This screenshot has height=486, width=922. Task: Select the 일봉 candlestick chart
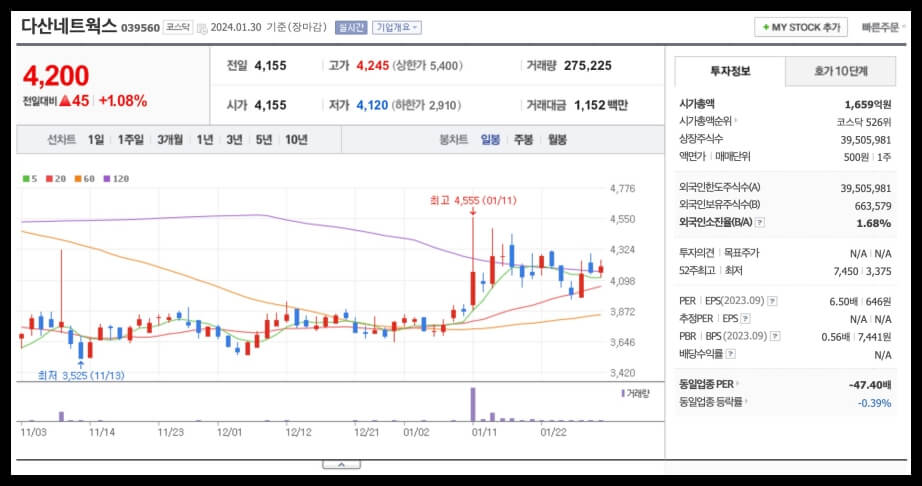[x=490, y=140]
